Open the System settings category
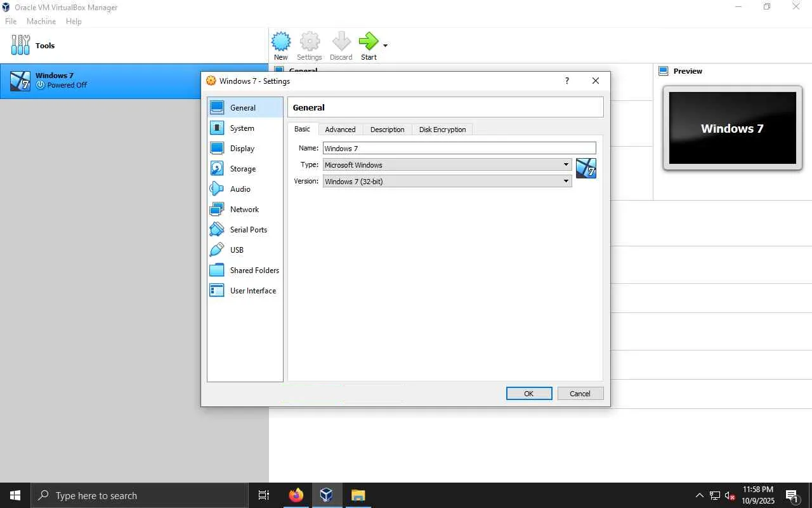 [245, 128]
